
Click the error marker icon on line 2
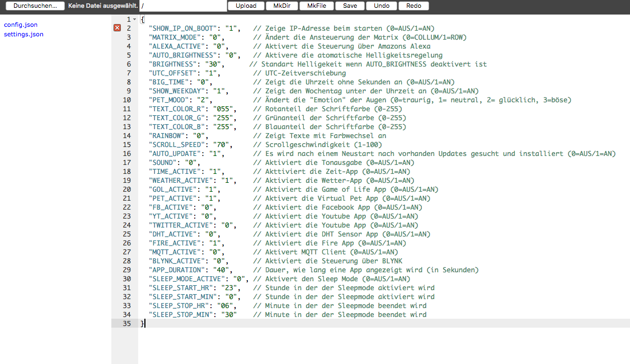tap(117, 29)
